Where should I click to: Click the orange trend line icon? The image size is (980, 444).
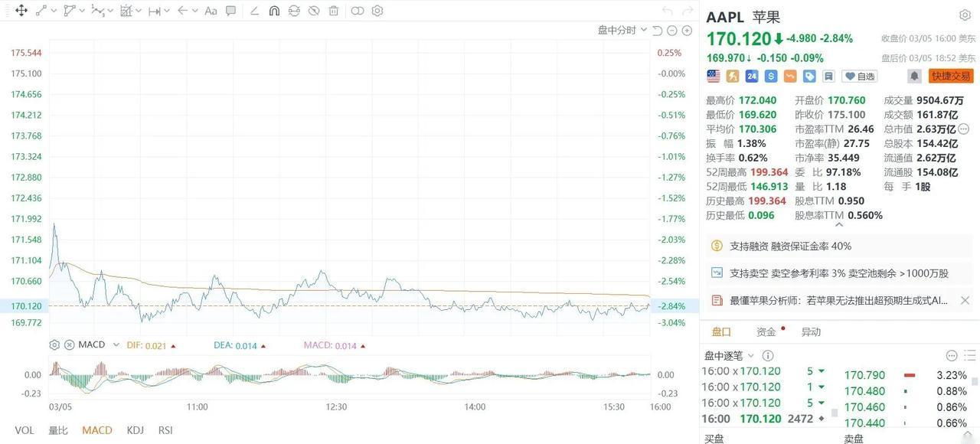point(790,76)
